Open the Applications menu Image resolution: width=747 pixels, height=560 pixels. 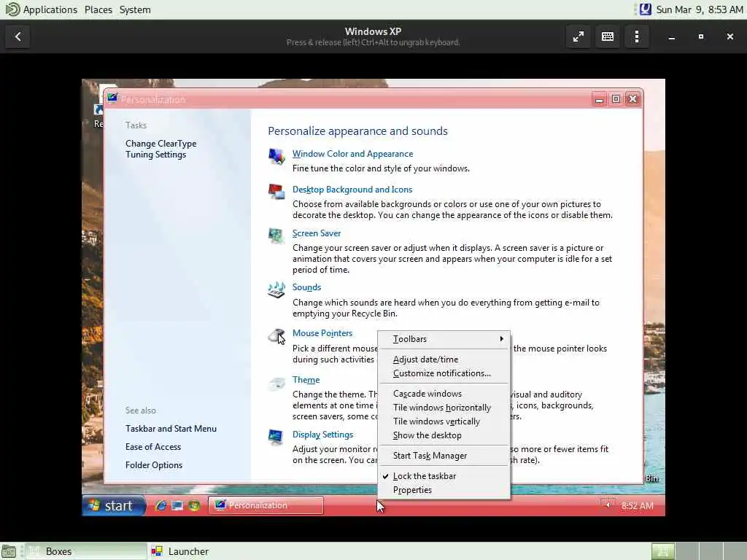pyautogui.click(x=50, y=9)
